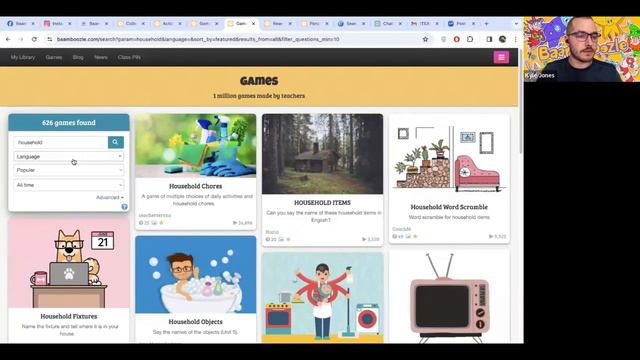Click the red Opera-style extension icon
The height and width of the screenshot is (360, 640).
(457, 39)
